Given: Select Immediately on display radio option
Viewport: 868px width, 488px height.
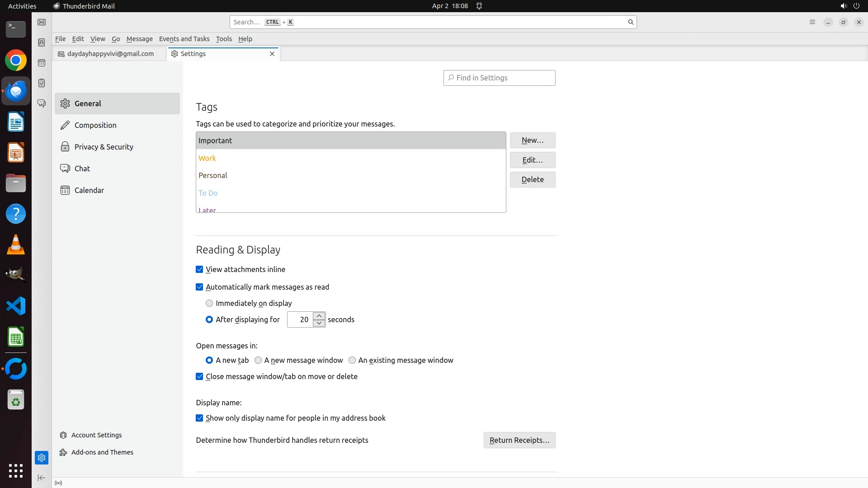Looking at the screenshot, I should tap(209, 303).
